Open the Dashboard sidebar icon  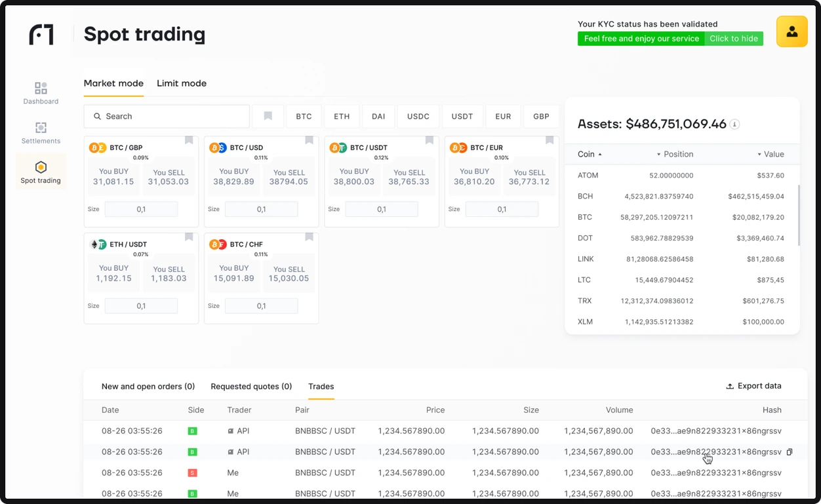(41, 93)
